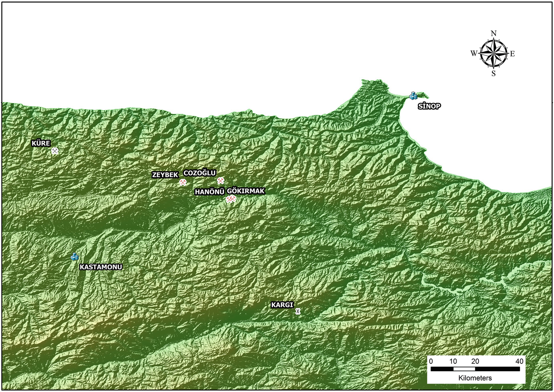This screenshot has height=392, width=554.
Task: Click the black-and-white scale bar graphic
Action: pos(475,369)
